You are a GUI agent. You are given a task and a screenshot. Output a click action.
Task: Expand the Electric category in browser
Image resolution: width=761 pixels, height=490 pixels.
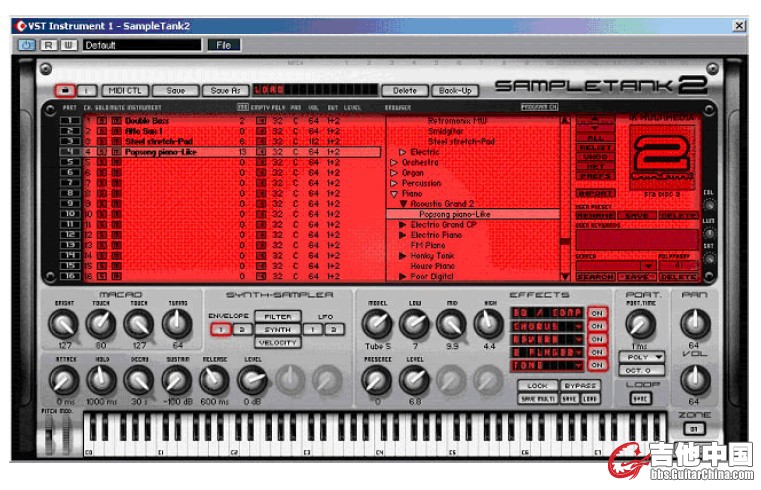(402, 152)
